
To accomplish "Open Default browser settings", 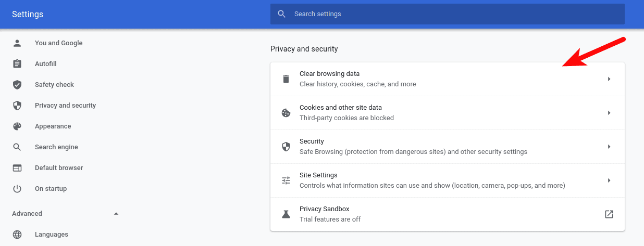I will click(59, 168).
